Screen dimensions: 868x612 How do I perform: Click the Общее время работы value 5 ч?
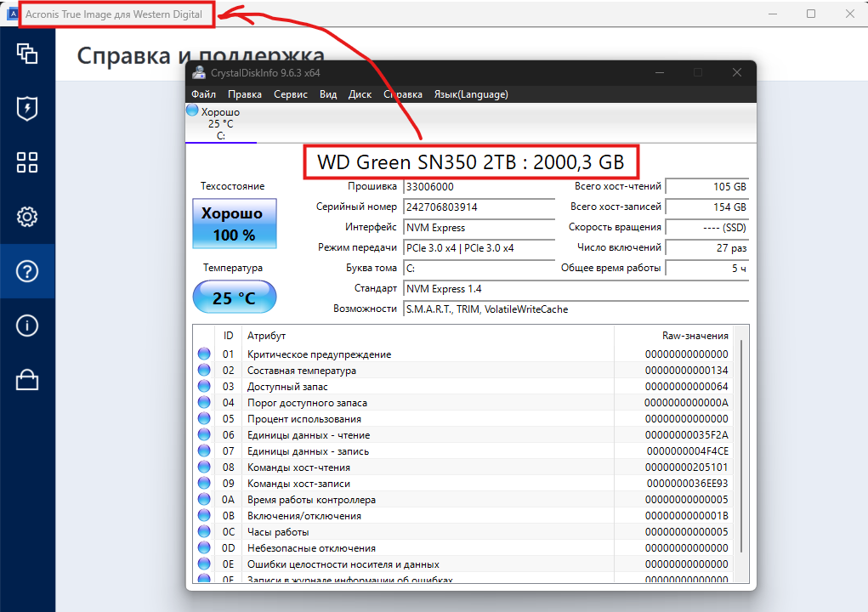click(707, 269)
